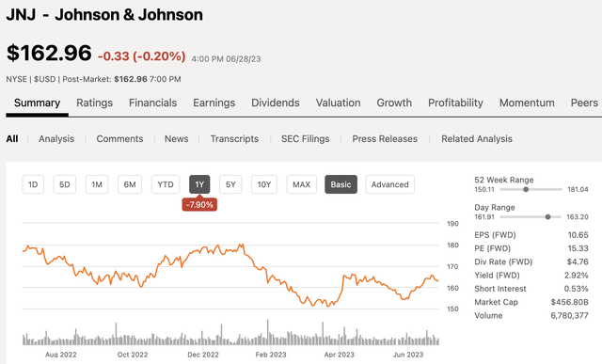Switch chart to 1M range
This screenshot has width=602, height=364.
point(97,184)
